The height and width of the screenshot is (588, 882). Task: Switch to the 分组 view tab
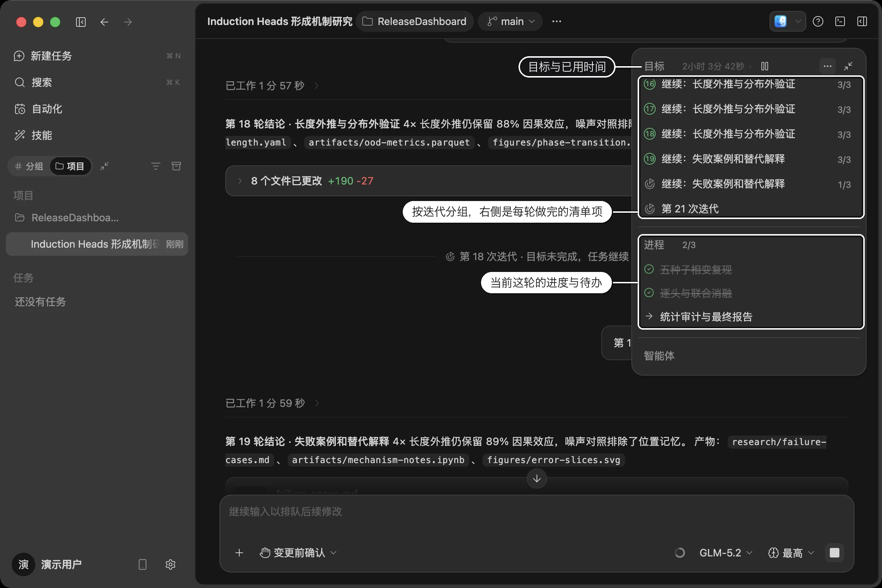(x=29, y=166)
